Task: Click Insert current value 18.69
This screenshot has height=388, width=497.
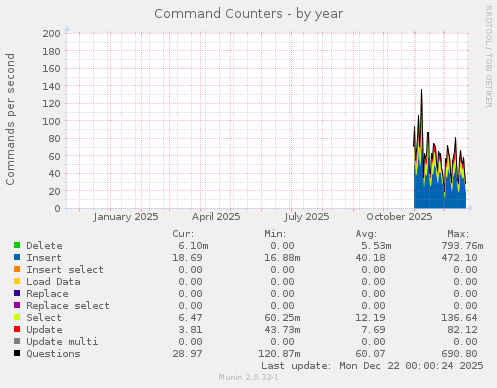Action: (187, 258)
